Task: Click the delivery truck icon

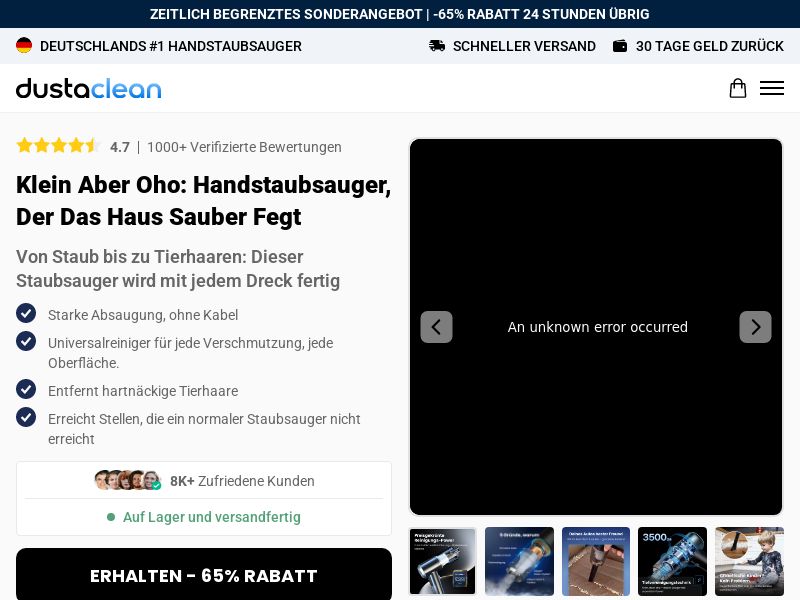Action: point(437,46)
